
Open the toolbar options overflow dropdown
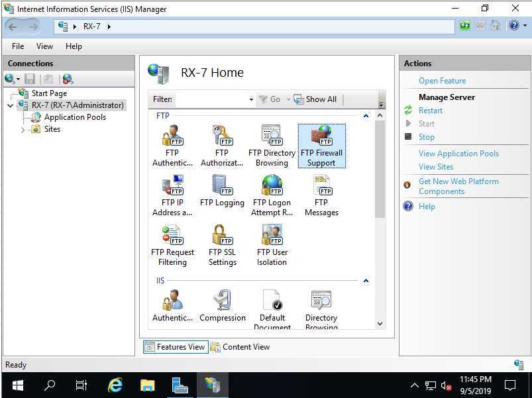point(382,104)
